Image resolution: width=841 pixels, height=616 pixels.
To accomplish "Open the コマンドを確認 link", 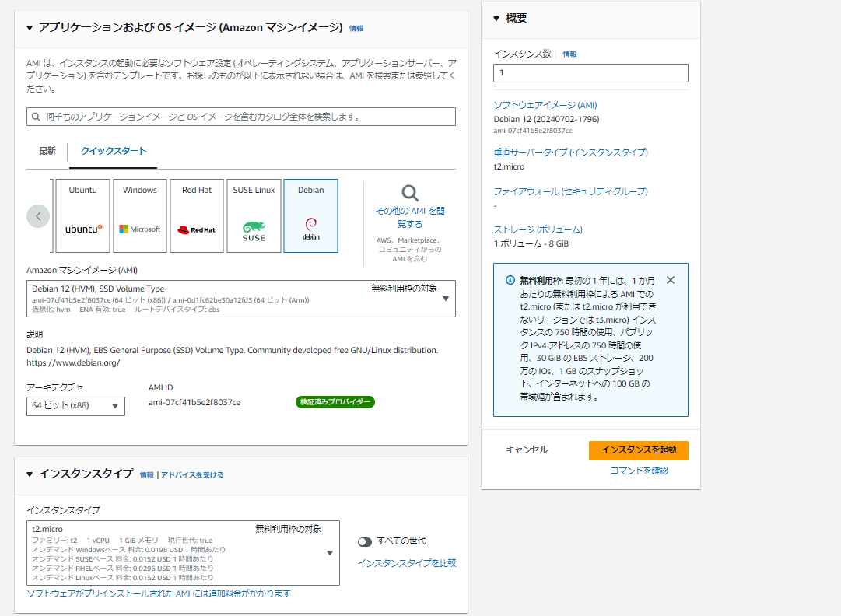I will tap(639, 471).
